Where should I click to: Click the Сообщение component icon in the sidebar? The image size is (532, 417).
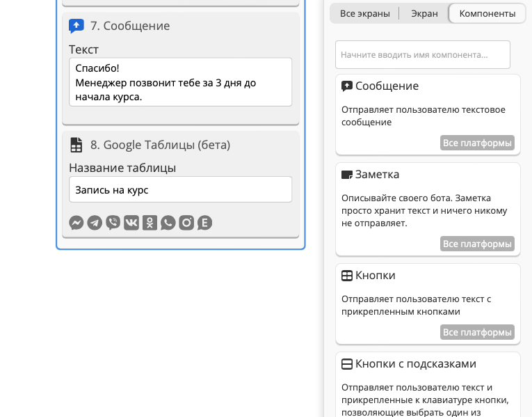click(347, 86)
